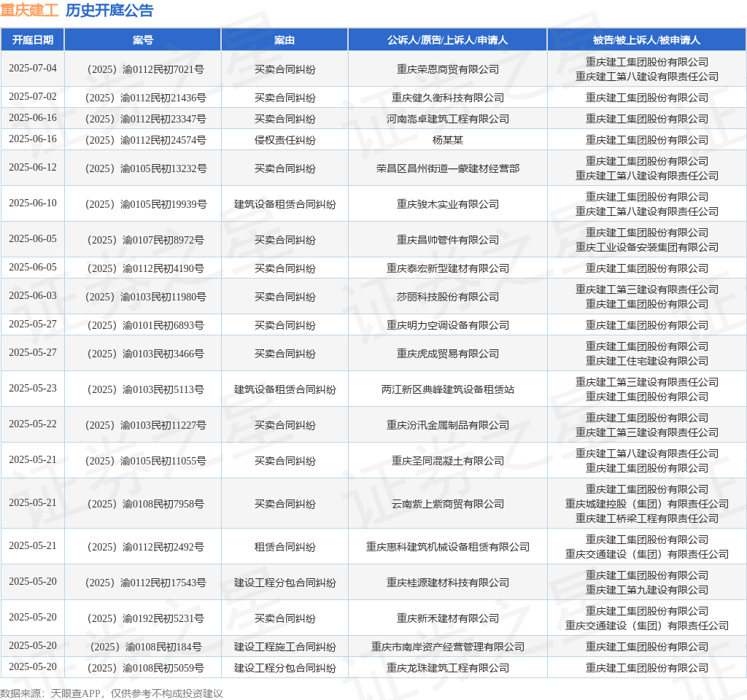Click plaintiff 河南嵩卓建筑工程有限公司
Image resolution: width=747 pixels, height=700 pixels.
[x=447, y=119]
